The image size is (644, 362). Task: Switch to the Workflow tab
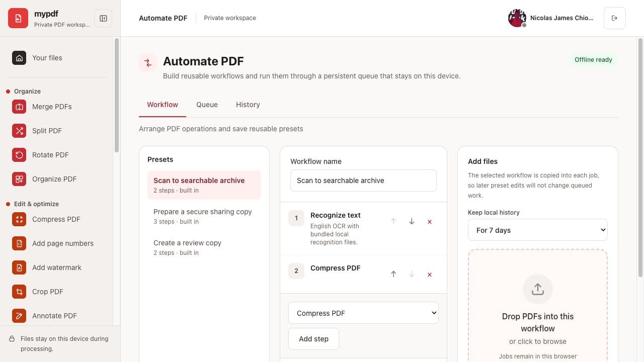[163, 105]
